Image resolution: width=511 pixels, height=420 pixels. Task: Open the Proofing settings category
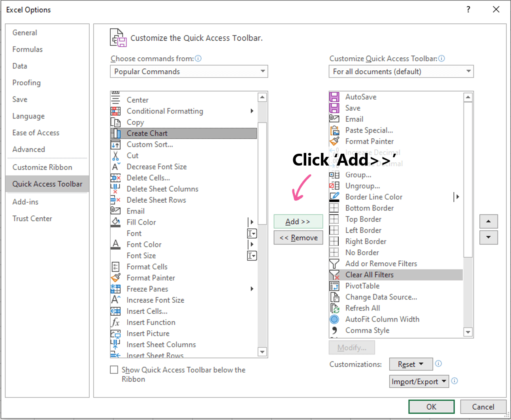[26, 83]
